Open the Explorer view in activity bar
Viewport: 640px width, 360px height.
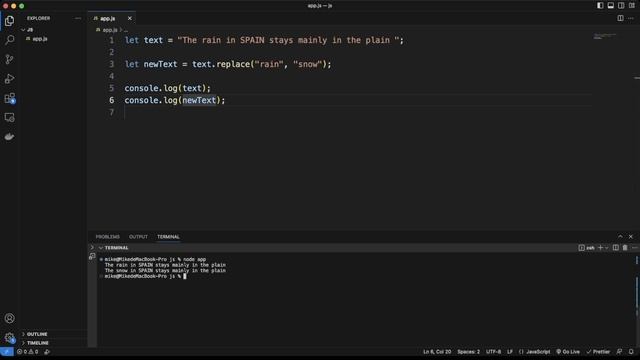pos(9,21)
